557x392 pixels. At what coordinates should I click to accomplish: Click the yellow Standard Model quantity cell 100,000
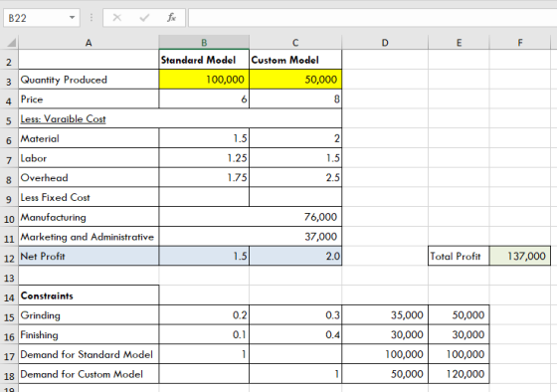(x=204, y=80)
